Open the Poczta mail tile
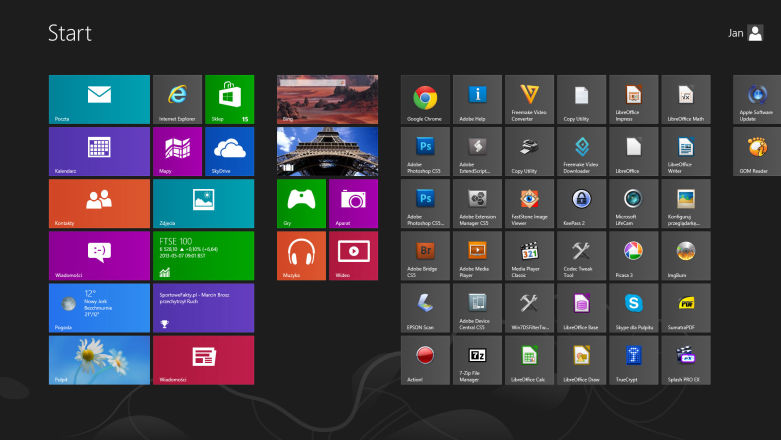 99,99
